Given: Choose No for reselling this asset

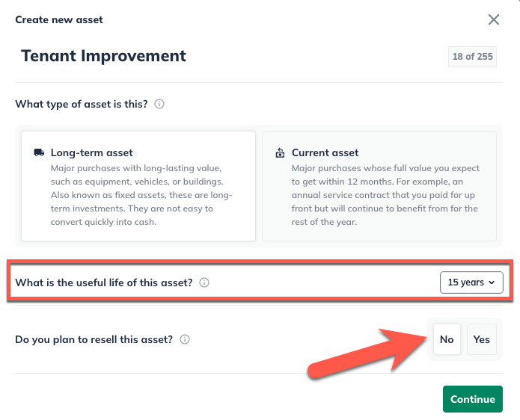Looking at the screenshot, I should point(447,339).
